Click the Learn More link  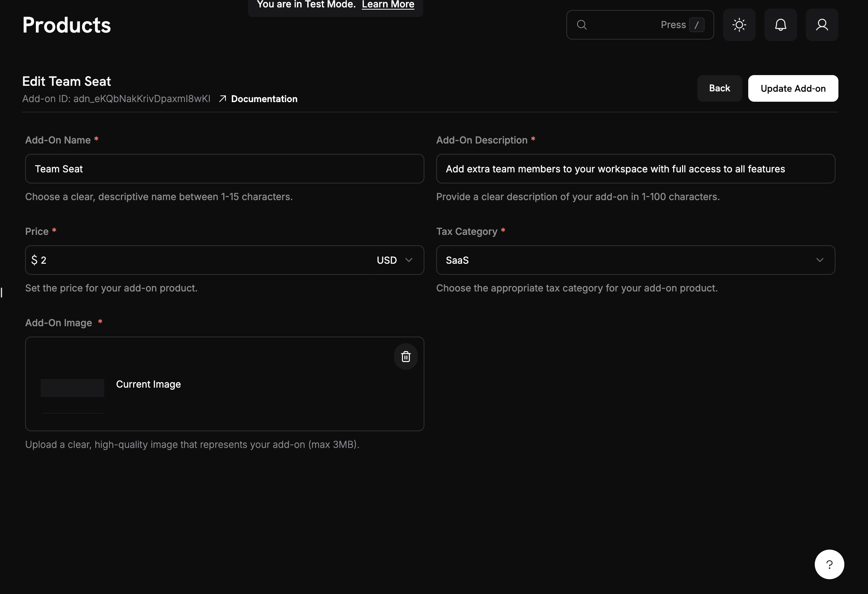pos(388,4)
